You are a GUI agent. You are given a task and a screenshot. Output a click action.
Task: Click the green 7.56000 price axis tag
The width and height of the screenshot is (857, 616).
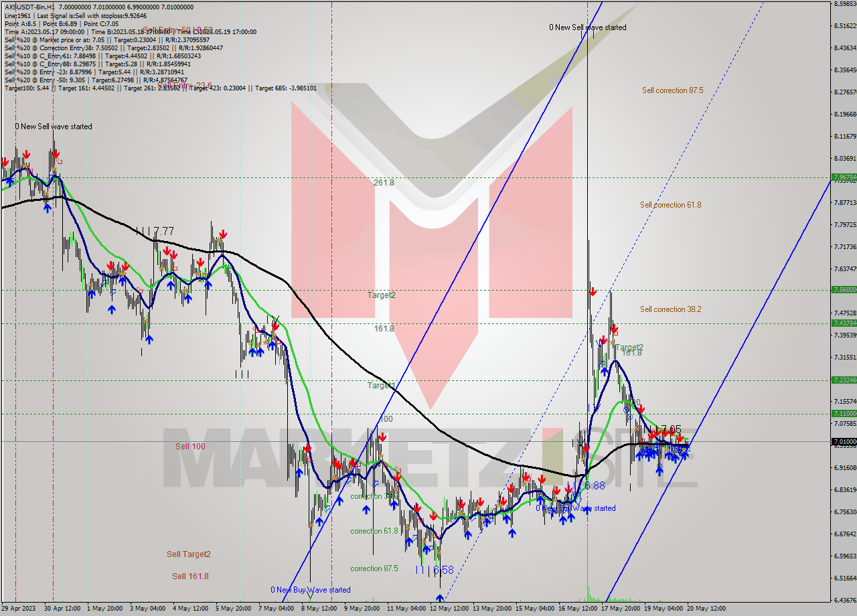(844, 290)
